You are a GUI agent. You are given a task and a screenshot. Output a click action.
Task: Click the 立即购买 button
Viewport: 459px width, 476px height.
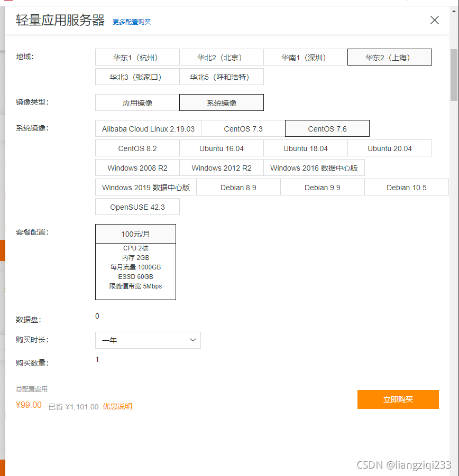coord(398,399)
